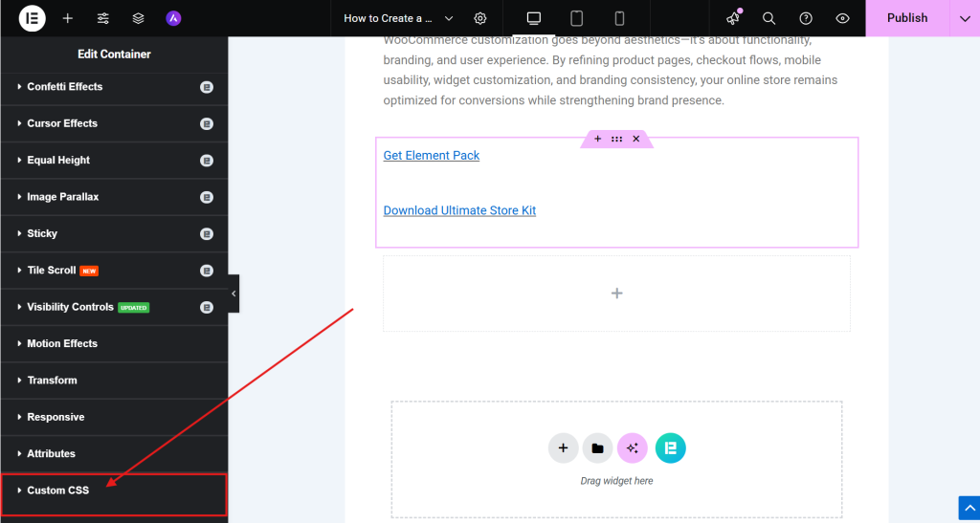Click Element Pack badge beside Confetti Effects
This screenshot has height=523, width=980.
pyautogui.click(x=207, y=87)
